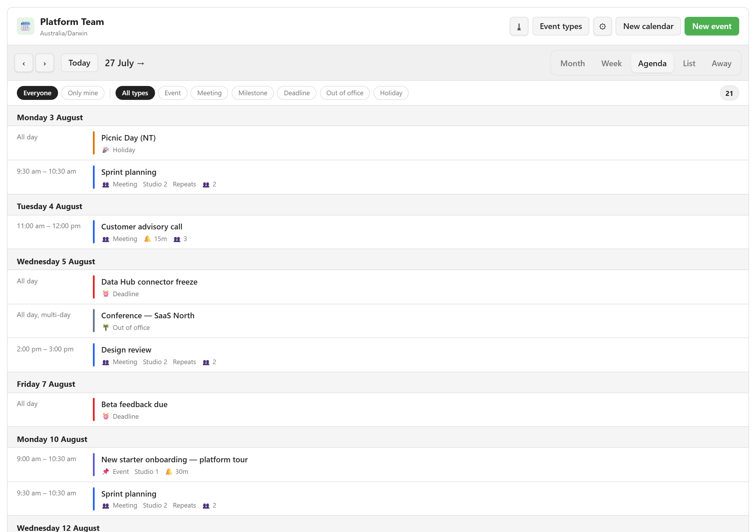Viewport: 756px width, 532px height.
Task: Filter by Holiday type
Action: coord(391,93)
